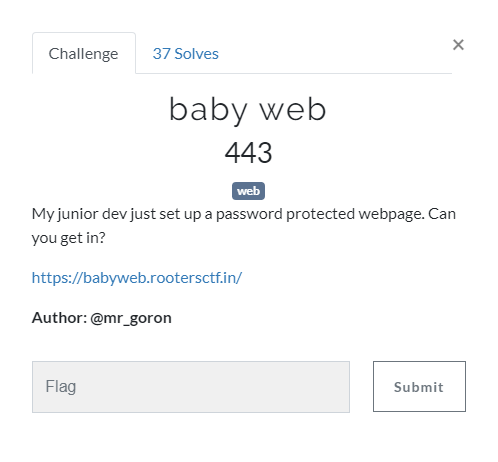Click the 'you get in?' description line

pyautogui.click(x=68, y=238)
